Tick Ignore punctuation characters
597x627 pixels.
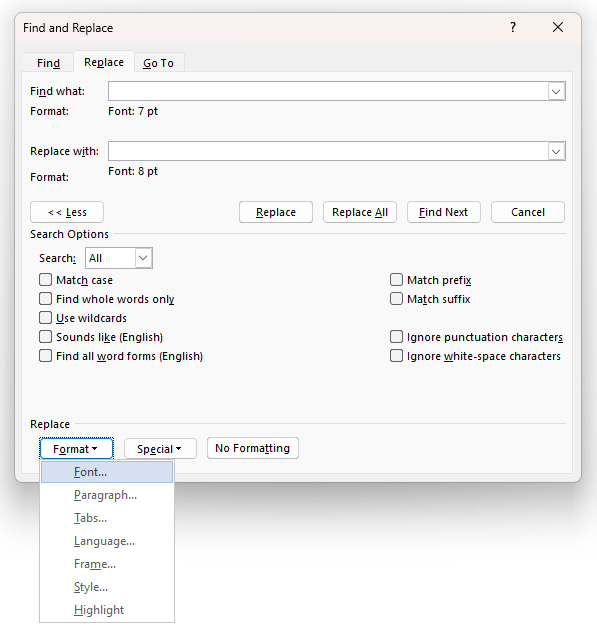(x=396, y=337)
